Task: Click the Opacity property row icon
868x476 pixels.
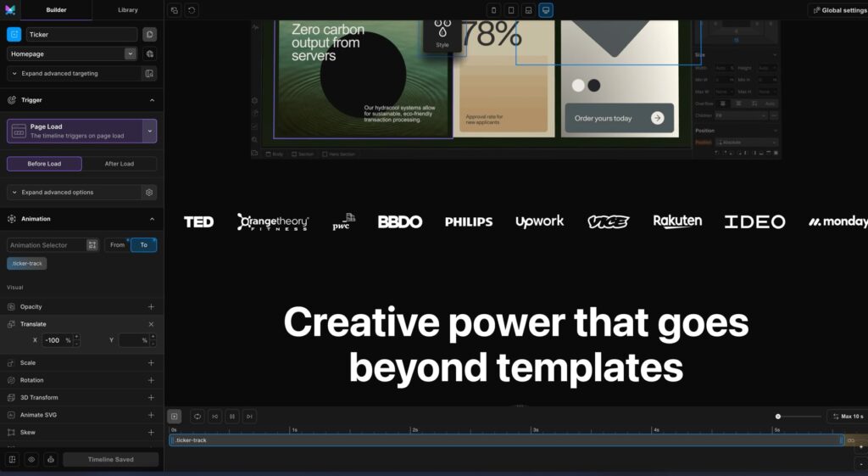Action: (x=11, y=306)
